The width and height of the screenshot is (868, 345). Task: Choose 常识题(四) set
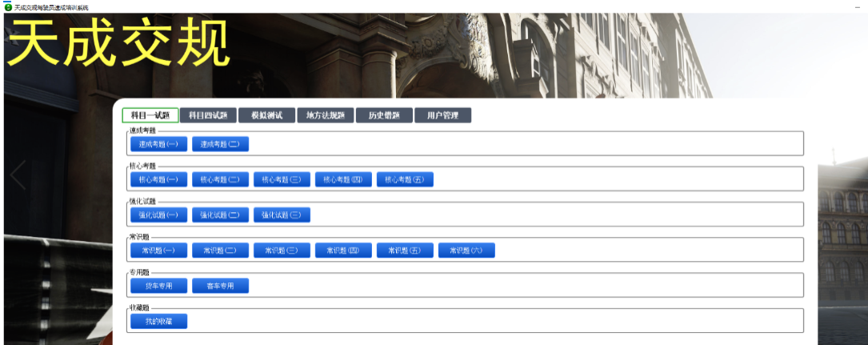[x=344, y=251]
